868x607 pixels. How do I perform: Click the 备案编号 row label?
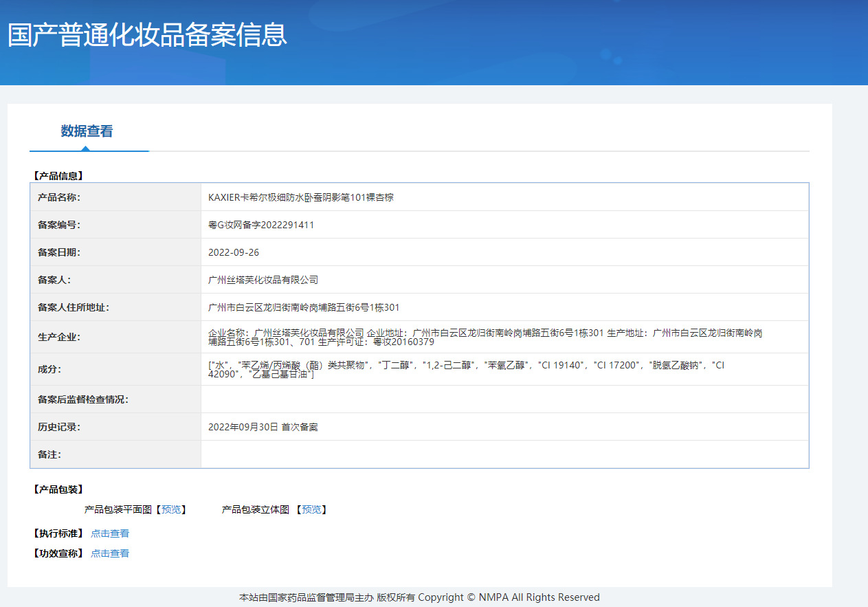point(59,225)
